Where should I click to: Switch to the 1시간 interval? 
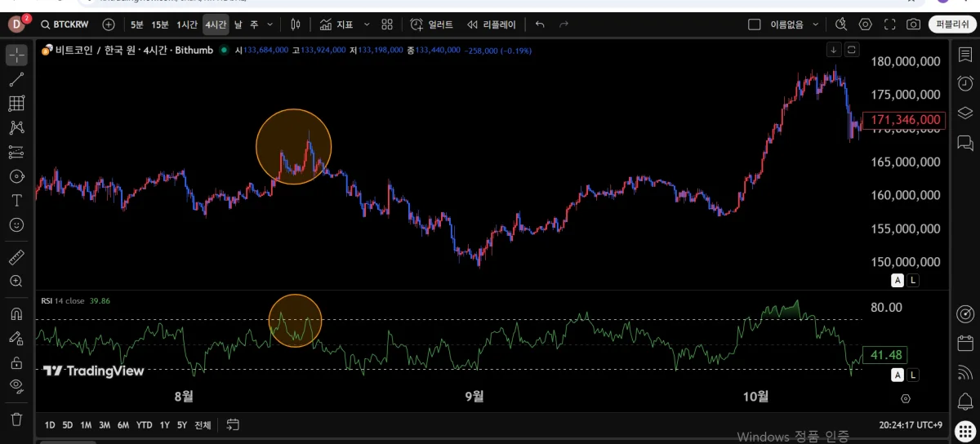[x=187, y=24]
